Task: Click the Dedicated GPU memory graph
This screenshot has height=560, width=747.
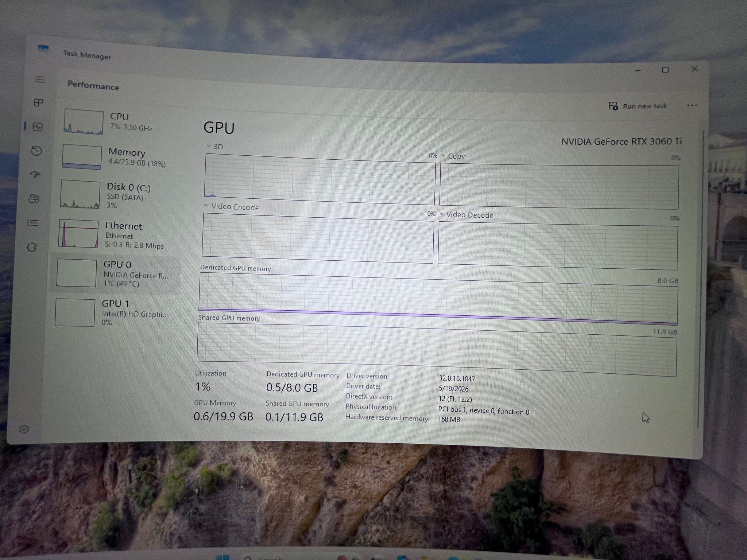Action: pyautogui.click(x=438, y=299)
